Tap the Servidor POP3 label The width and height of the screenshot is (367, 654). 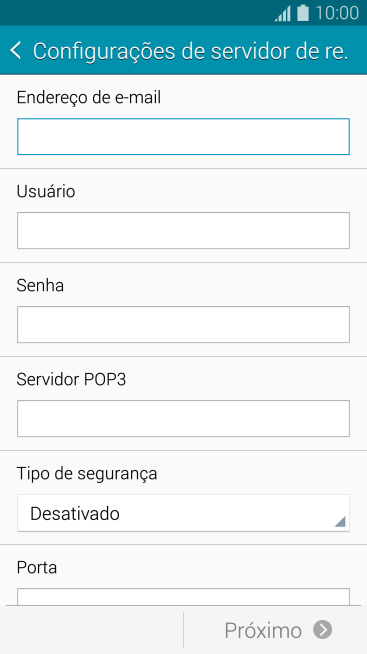tap(71, 380)
